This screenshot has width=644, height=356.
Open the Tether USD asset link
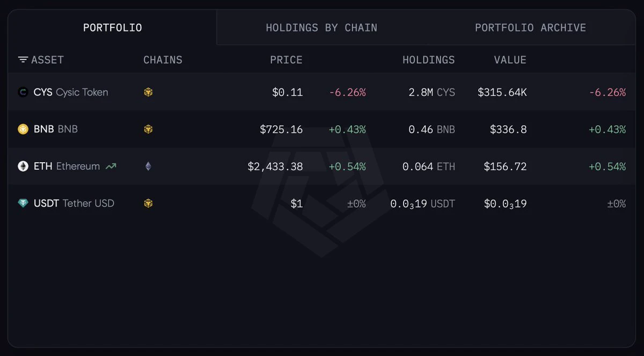point(74,204)
